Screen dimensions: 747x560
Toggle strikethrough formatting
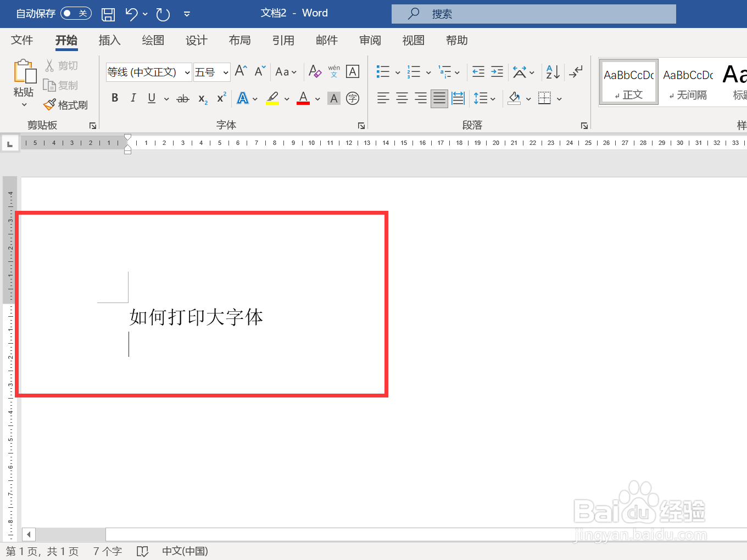tap(183, 99)
